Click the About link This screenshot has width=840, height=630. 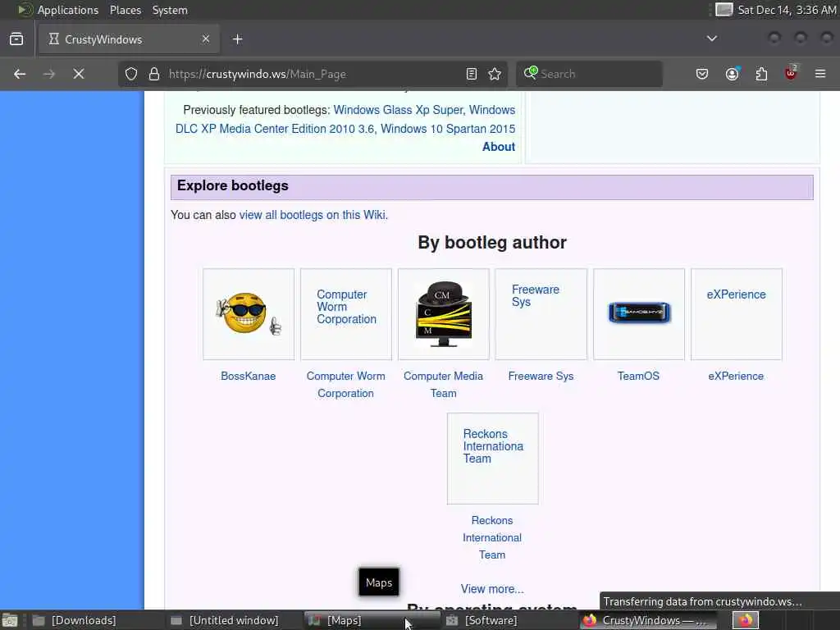[x=498, y=147]
